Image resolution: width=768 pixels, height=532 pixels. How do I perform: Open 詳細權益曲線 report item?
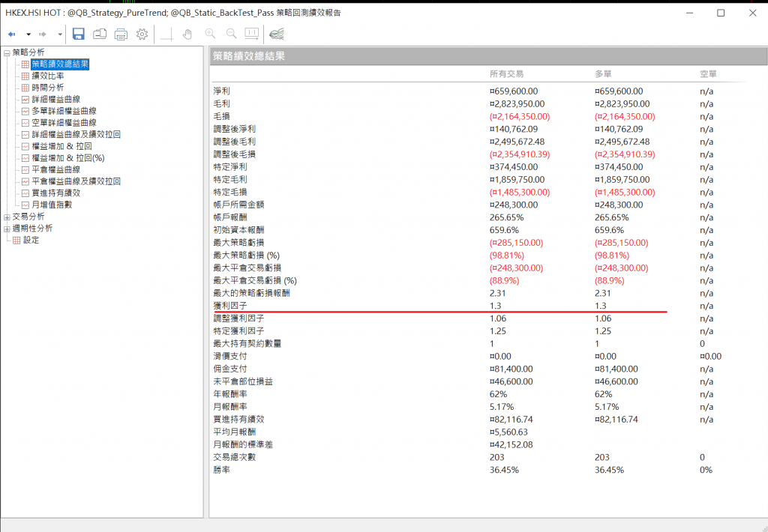[55, 99]
